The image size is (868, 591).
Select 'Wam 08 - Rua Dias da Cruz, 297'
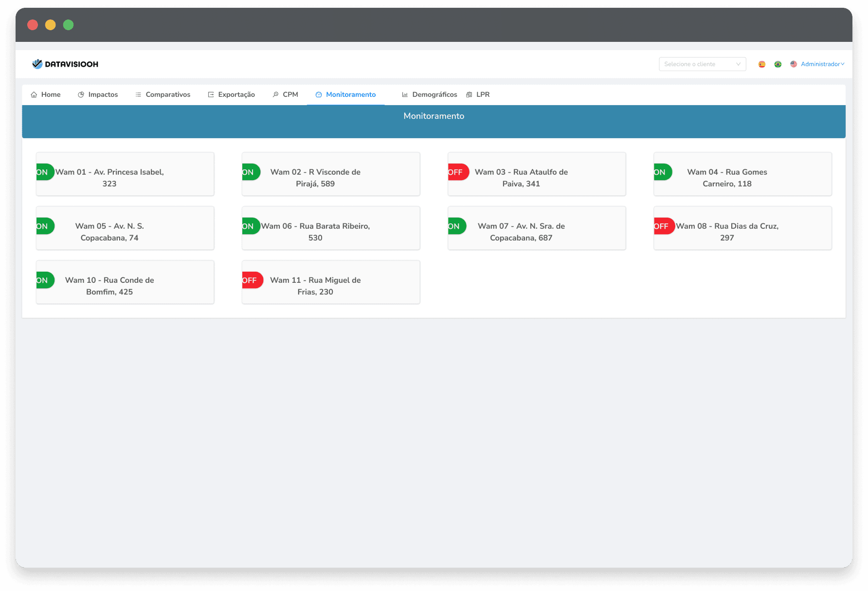(x=742, y=228)
